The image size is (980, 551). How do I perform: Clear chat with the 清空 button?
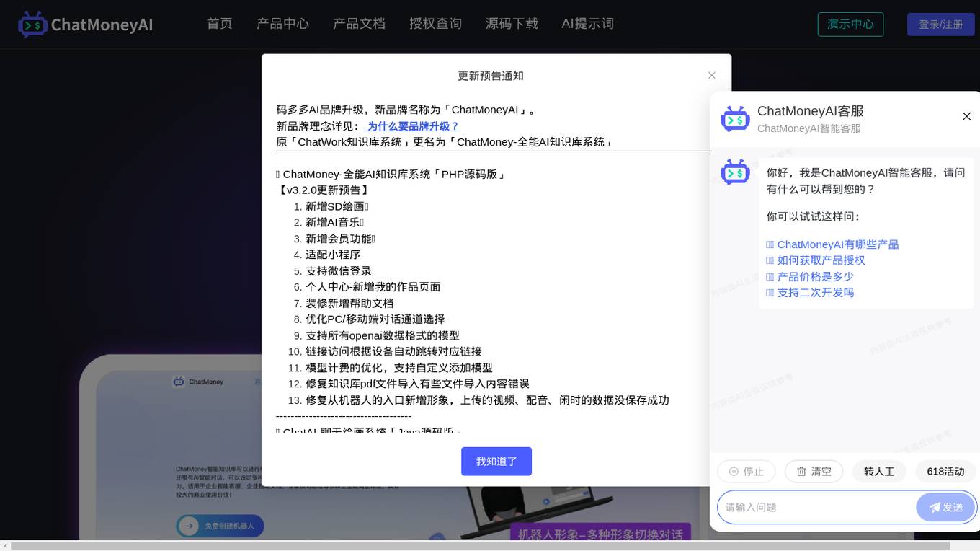point(814,472)
